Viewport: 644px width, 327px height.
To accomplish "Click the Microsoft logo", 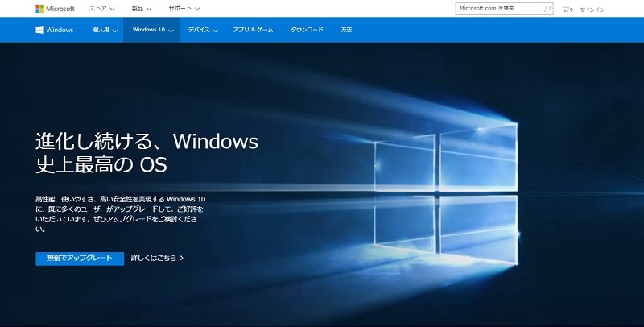I will [x=55, y=9].
